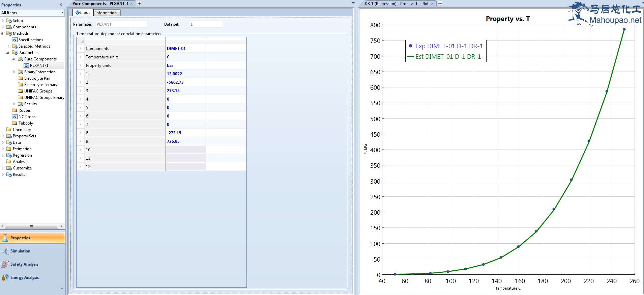644x295 pixels.
Task: Select the Input tab
Action: click(83, 12)
